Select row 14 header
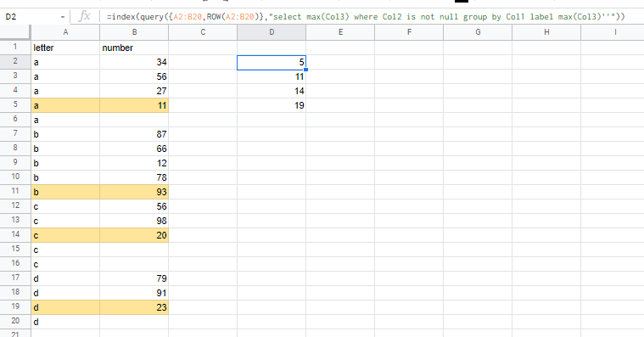644x337 pixels. coord(15,234)
